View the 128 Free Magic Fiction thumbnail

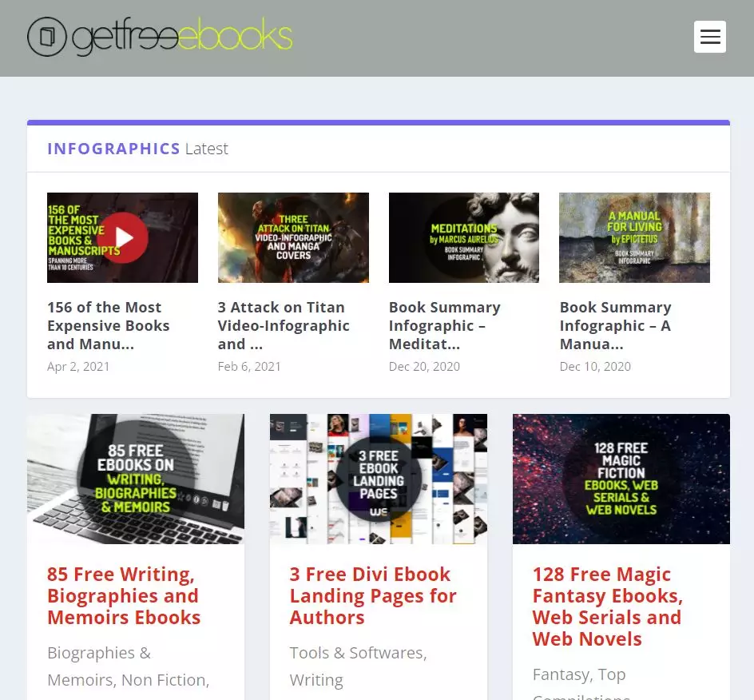click(x=621, y=478)
